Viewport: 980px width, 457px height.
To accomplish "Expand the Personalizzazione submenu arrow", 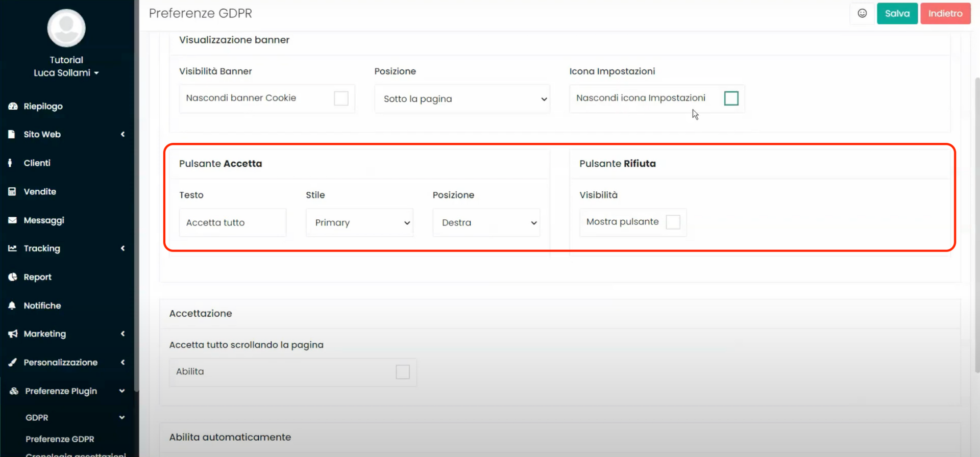I will pyautogui.click(x=122, y=362).
